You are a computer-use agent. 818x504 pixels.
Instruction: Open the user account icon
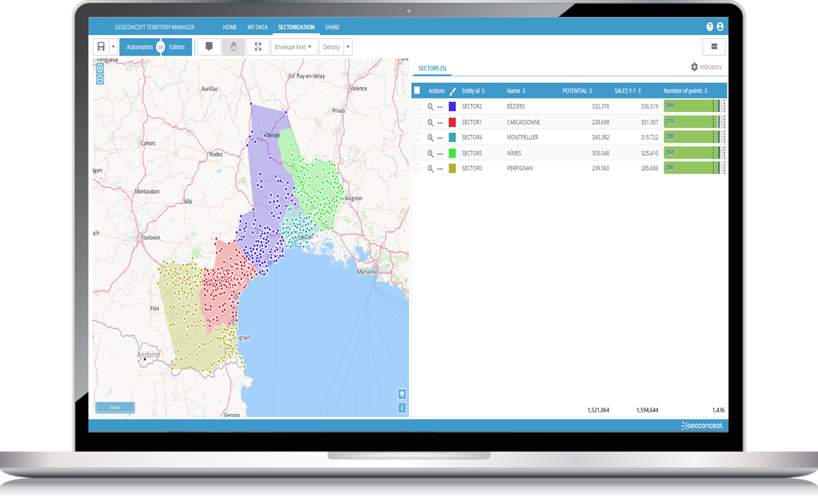click(720, 27)
